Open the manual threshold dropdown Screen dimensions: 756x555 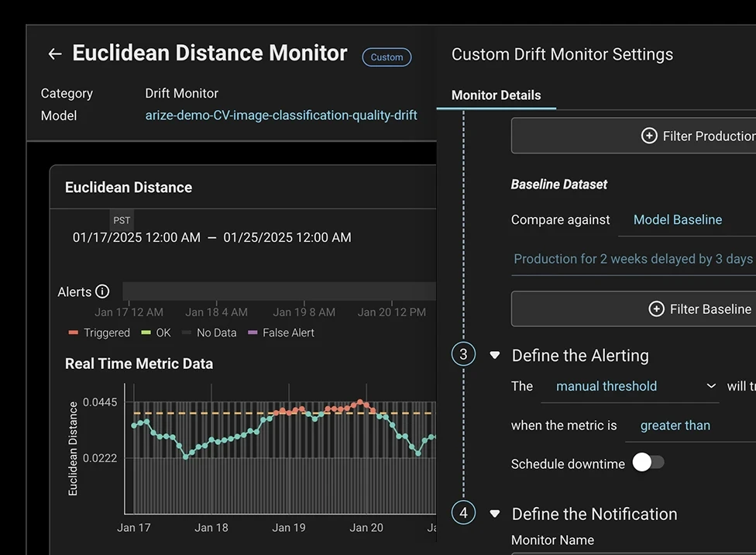(x=630, y=387)
